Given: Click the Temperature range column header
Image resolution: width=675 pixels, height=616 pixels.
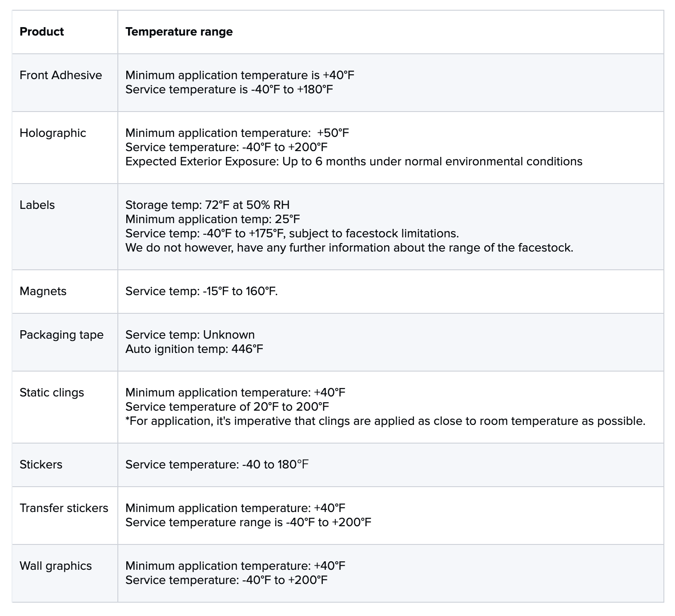Looking at the screenshot, I should 179,32.
